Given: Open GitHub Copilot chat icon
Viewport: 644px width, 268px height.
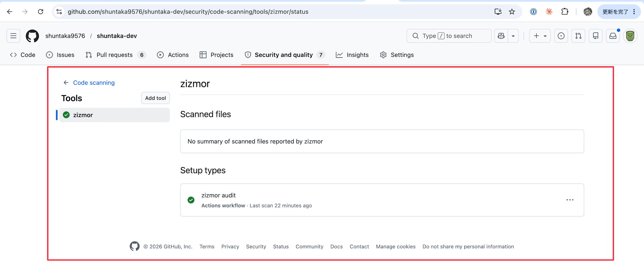Looking at the screenshot, I should click(x=501, y=36).
